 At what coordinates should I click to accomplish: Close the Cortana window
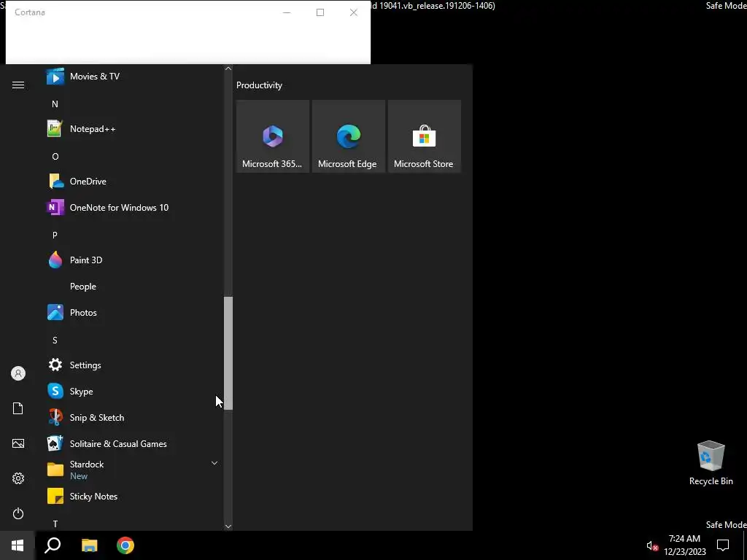(354, 12)
